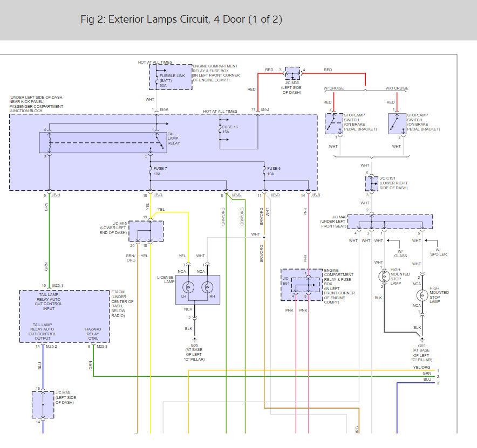This screenshot has height=448, width=477.
Task: Click the LICENSE LAMP label
Action: point(166,279)
